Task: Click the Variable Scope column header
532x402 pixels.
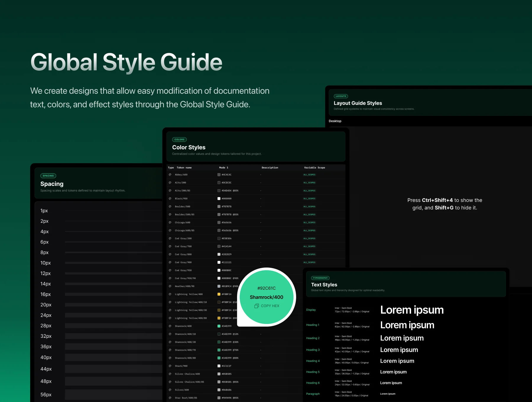Action: [x=314, y=168]
